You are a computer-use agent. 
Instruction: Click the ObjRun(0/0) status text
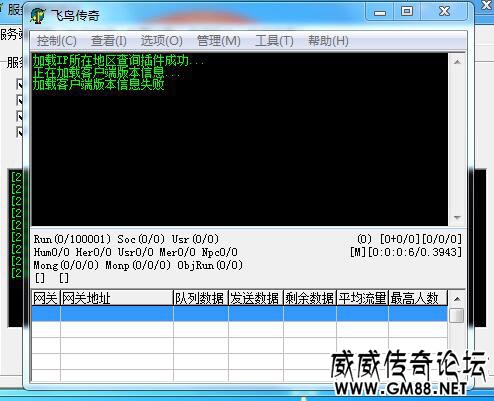210,265
